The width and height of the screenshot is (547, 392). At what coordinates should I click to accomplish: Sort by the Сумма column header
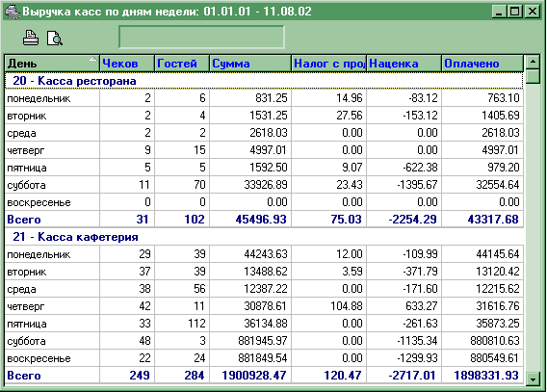tap(250, 64)
